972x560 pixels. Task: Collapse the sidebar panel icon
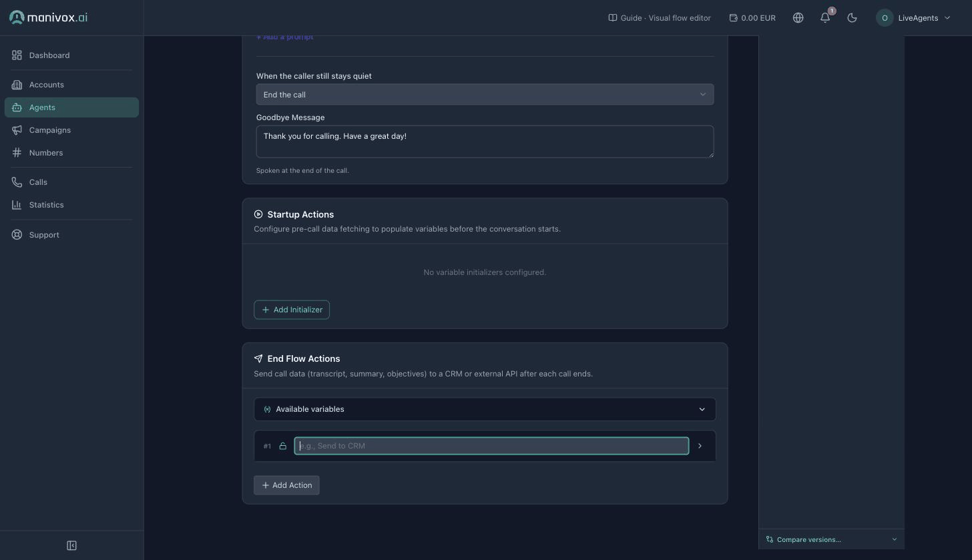tap(71, 545)
